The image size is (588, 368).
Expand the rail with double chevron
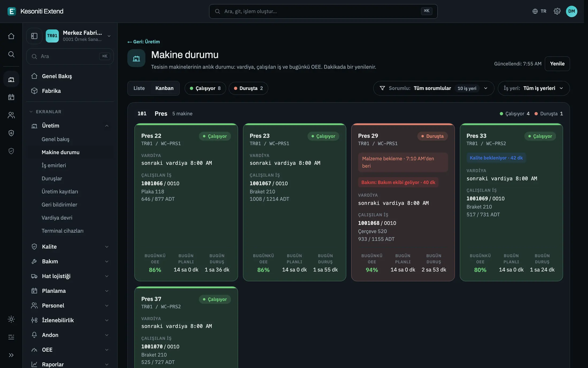tap(11, 355)
